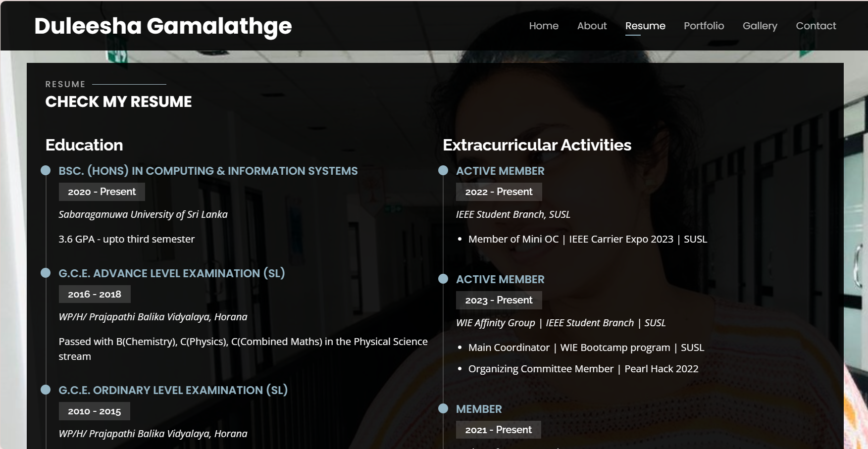Click Sabaragamuwa University of Sri Lanka text
The height and width of the screenshot is (449, 868).
point(143,214)
